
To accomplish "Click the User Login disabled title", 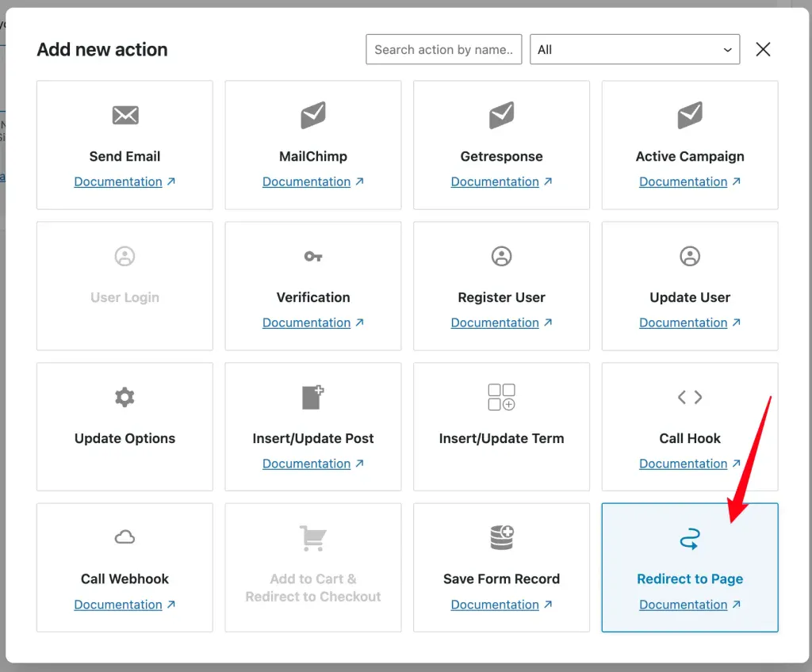I will tap(124, 297).
